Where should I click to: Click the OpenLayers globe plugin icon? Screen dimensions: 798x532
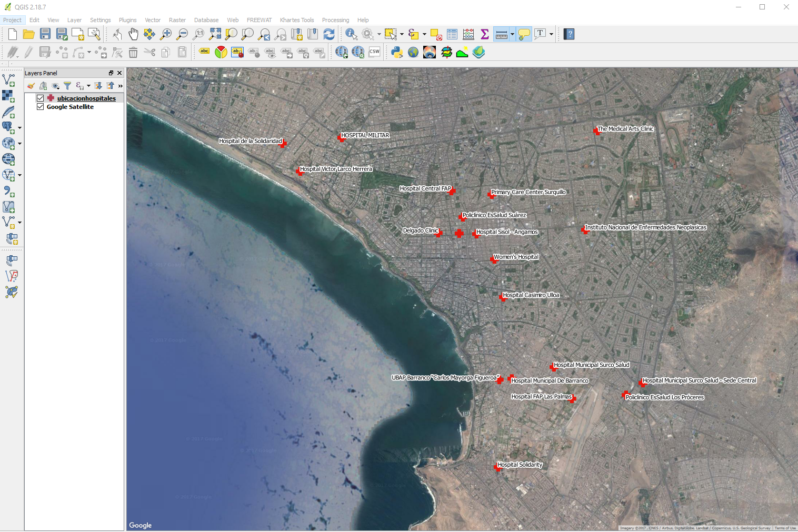coord(413,52)
